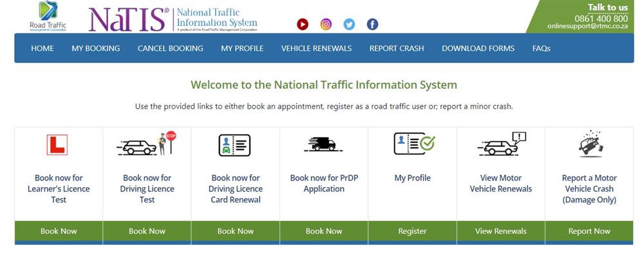The width and height of the screenshot is (644, 263).
Task: Click 'Book now for Driving Licence Test' text
Action: tap(147, 189)
